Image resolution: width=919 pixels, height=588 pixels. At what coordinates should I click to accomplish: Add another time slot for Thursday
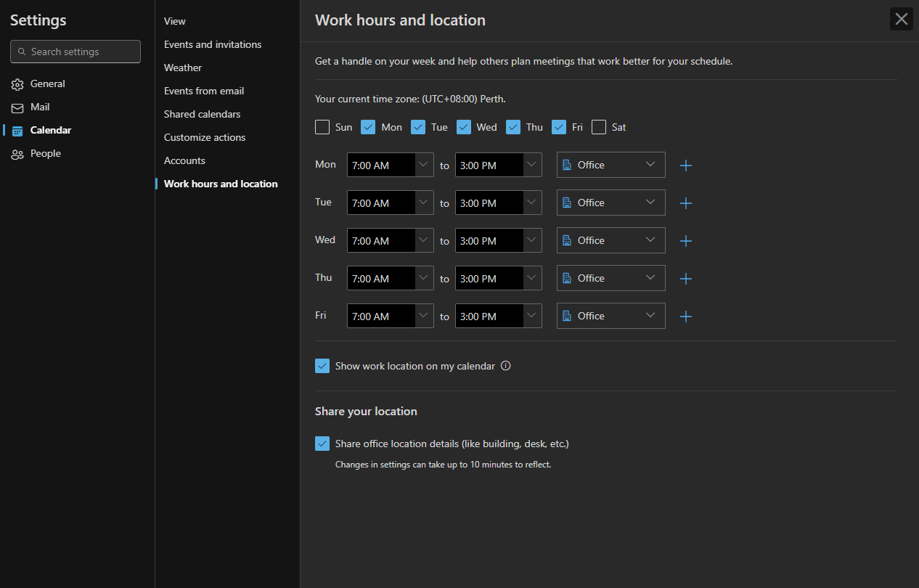coord(686,279)
